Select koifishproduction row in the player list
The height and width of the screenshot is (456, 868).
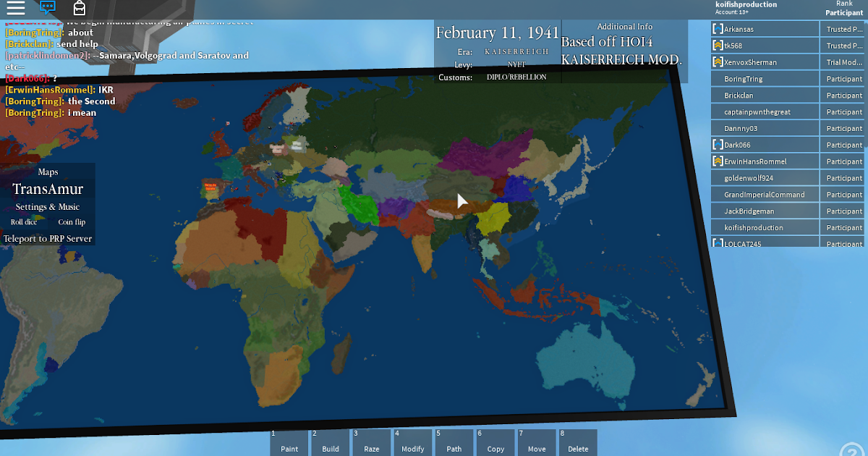[x=765, y=228]
